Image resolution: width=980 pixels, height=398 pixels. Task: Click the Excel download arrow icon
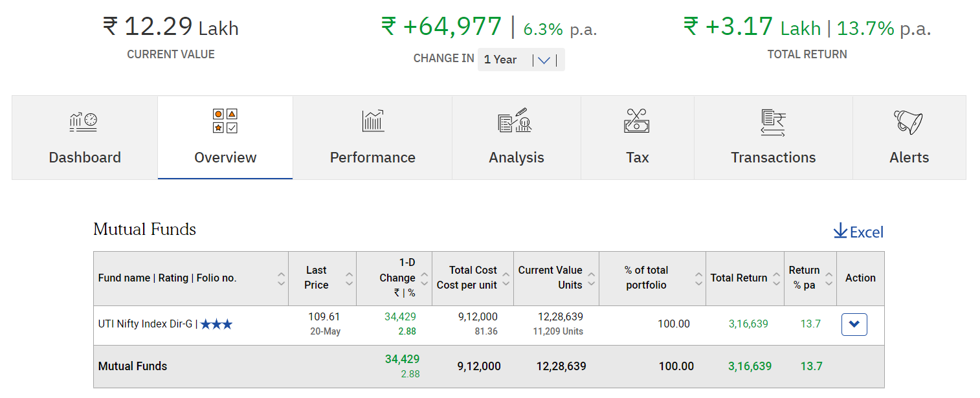click(x=840, y=230)
